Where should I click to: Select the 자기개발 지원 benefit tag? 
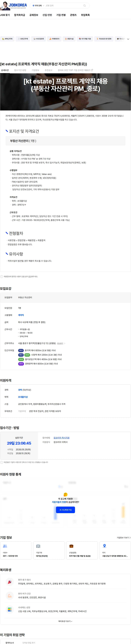click(85, 39)
